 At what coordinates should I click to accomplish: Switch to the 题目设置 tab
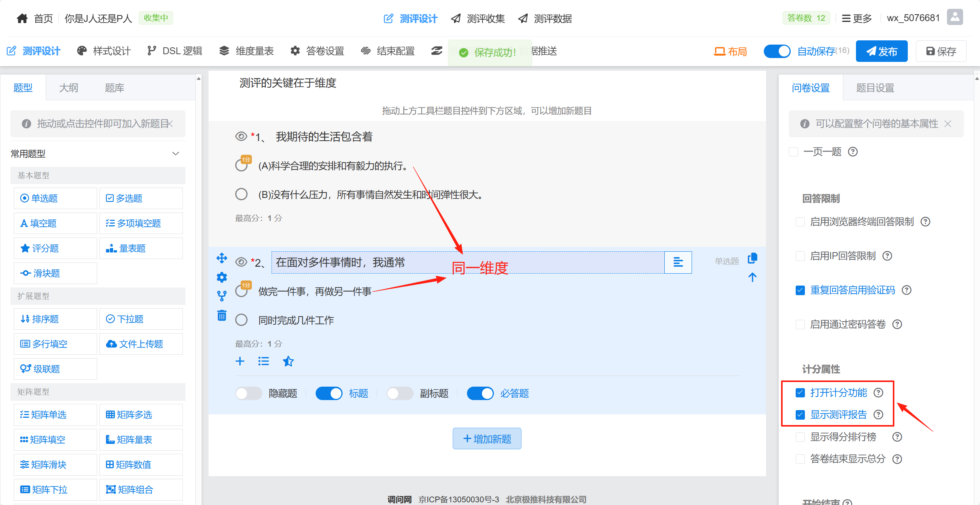pos(875,88)
